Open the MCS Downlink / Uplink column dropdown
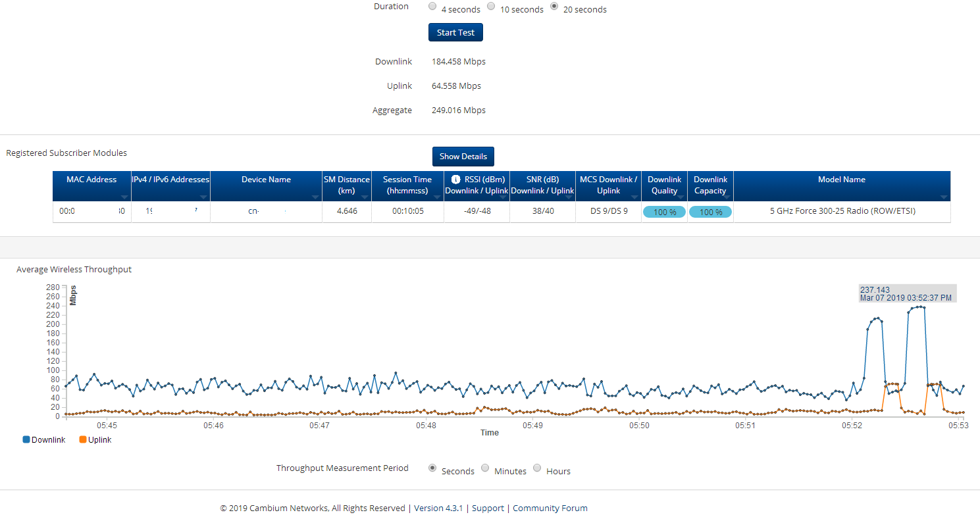The image size is (980, 519). [634, 197]
